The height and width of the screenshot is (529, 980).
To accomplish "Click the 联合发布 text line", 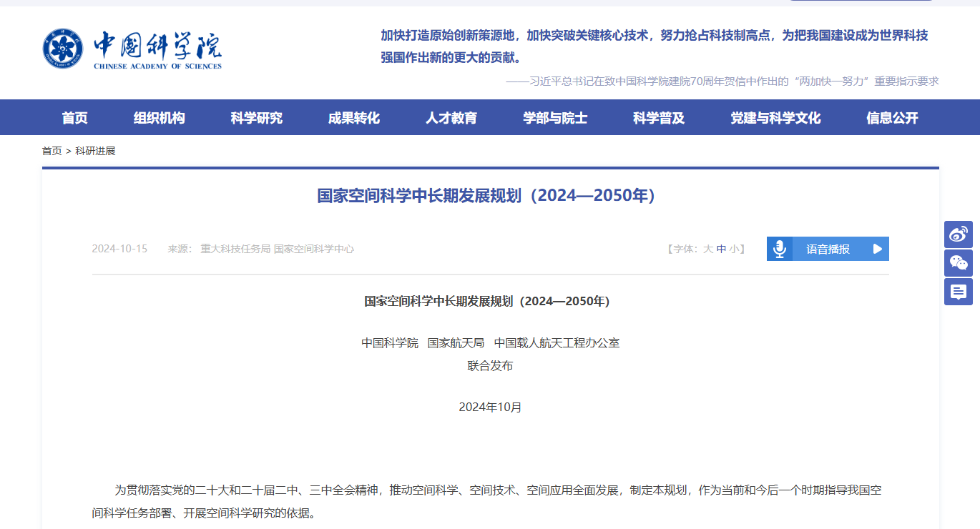I will 490,365.
